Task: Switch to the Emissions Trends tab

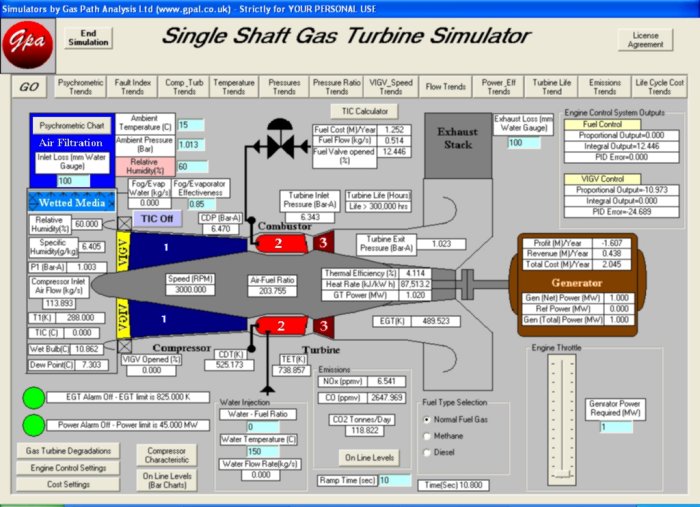Action: pos(605,87)
